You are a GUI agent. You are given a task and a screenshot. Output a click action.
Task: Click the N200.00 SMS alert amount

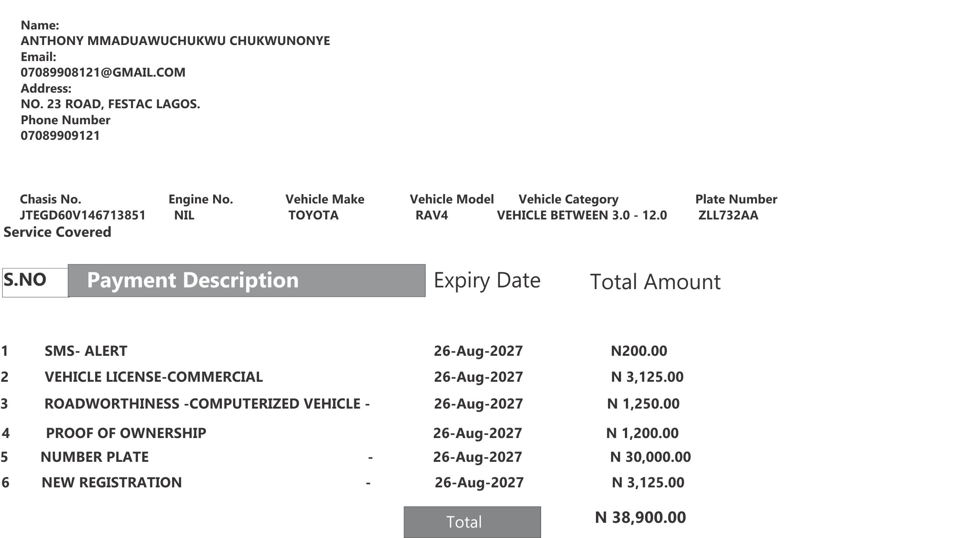pos(639,351)
